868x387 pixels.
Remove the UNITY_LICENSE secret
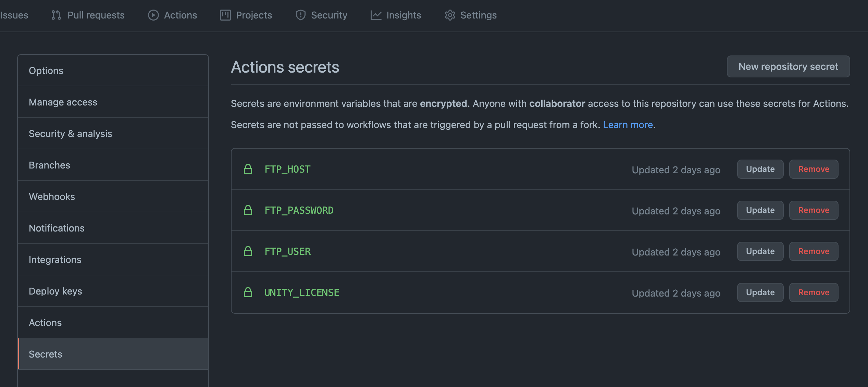tap(814, 292)
